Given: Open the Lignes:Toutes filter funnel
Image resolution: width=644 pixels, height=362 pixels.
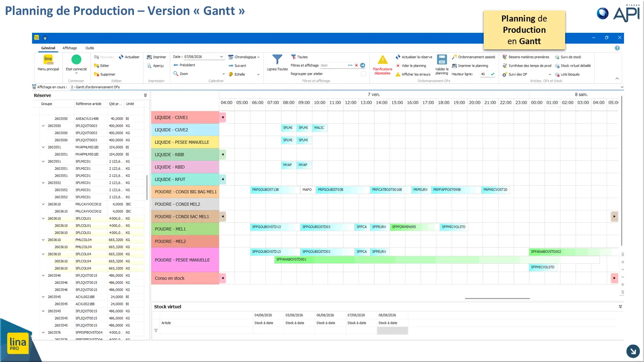Looking at the screenshot, I should (x=277, y=60).
